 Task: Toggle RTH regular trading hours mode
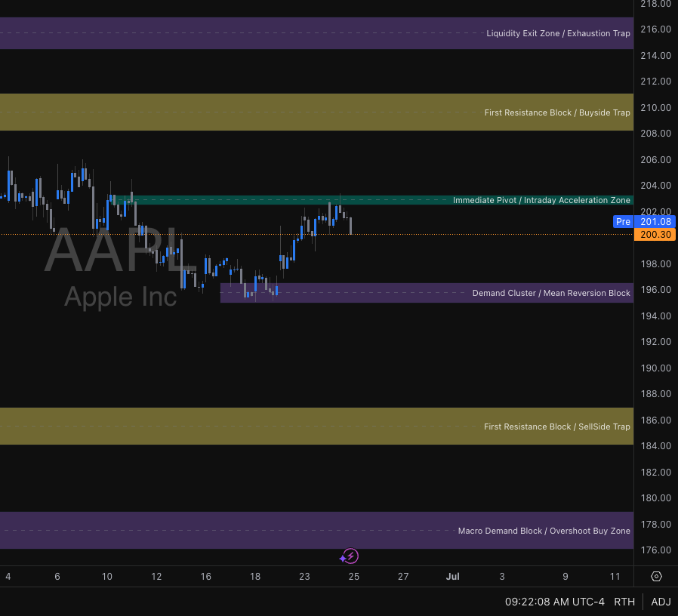[624, 602]
